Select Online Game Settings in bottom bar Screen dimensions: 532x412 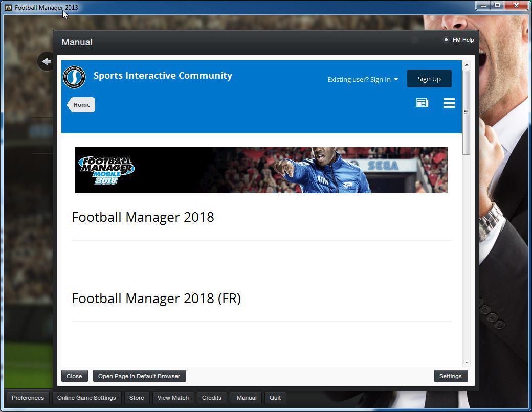pyautogui.click(x=86, y=398)
